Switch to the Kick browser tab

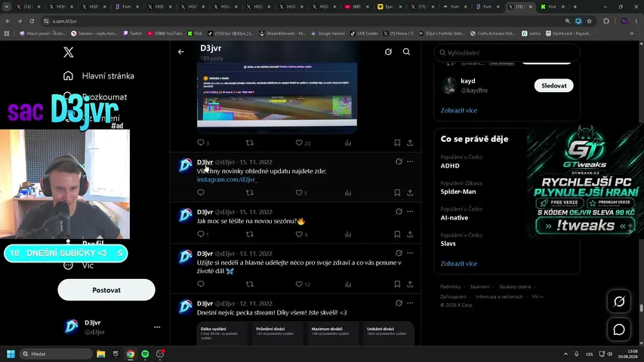tap(553, 7)
